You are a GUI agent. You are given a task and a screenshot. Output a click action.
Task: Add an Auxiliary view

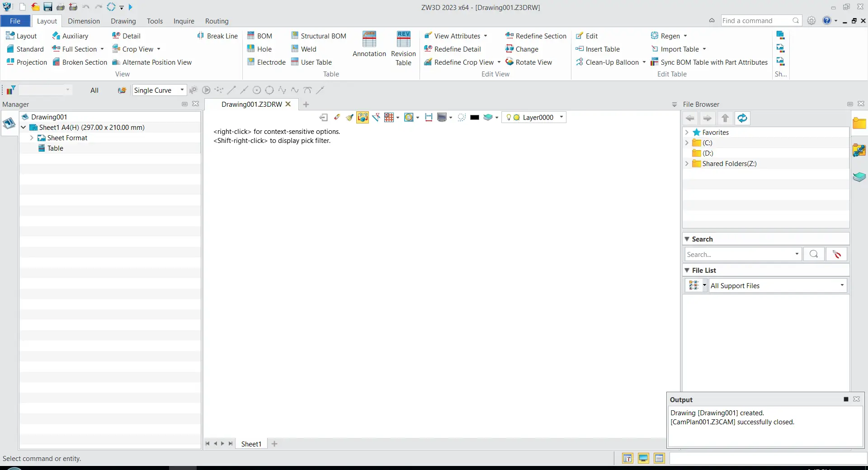70,36
